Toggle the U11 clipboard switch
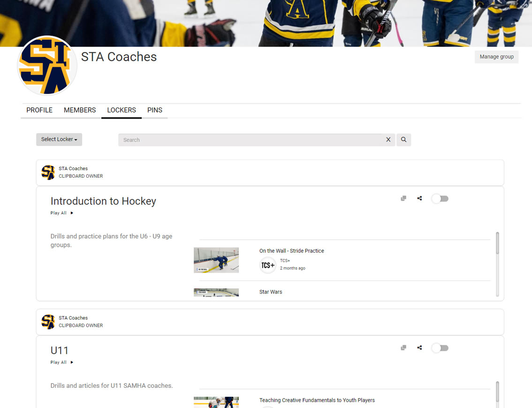 [440, 348]
